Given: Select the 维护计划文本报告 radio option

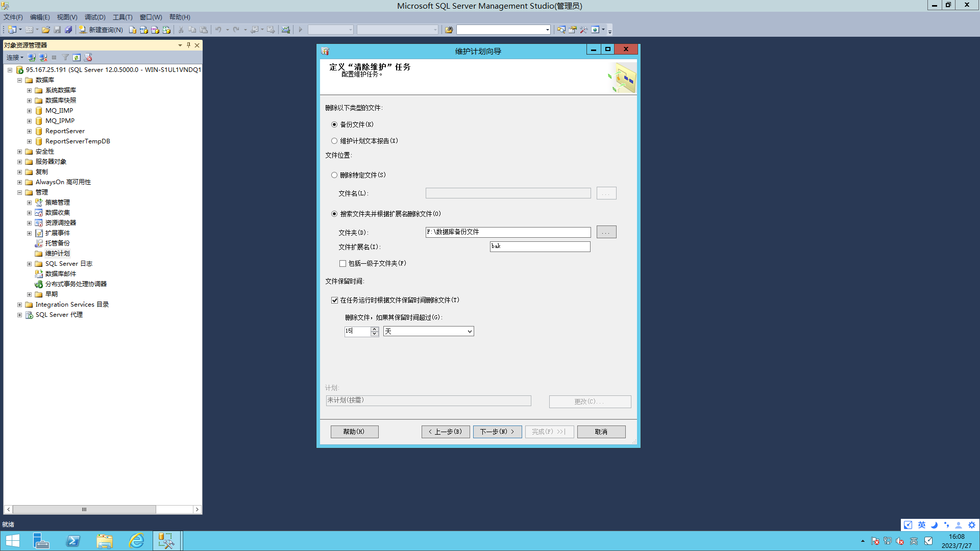Looking at the screenshot, I should point(334,141).
